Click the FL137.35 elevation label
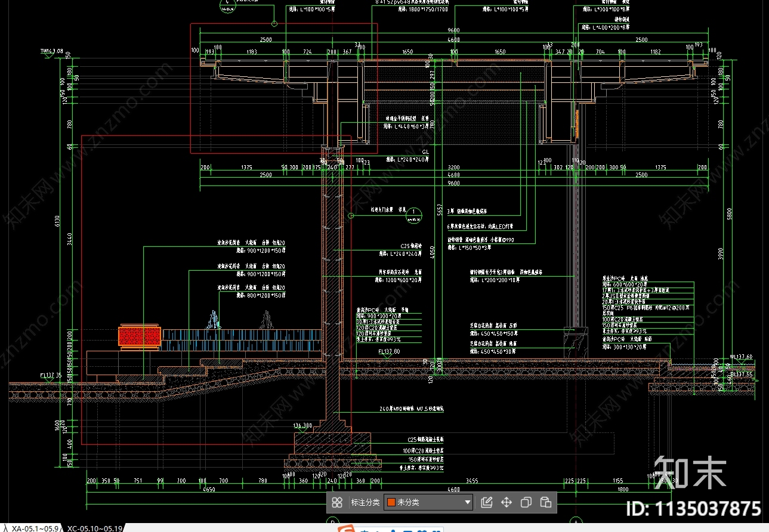This screenshot has width=769, height=532. pos(51,376)
